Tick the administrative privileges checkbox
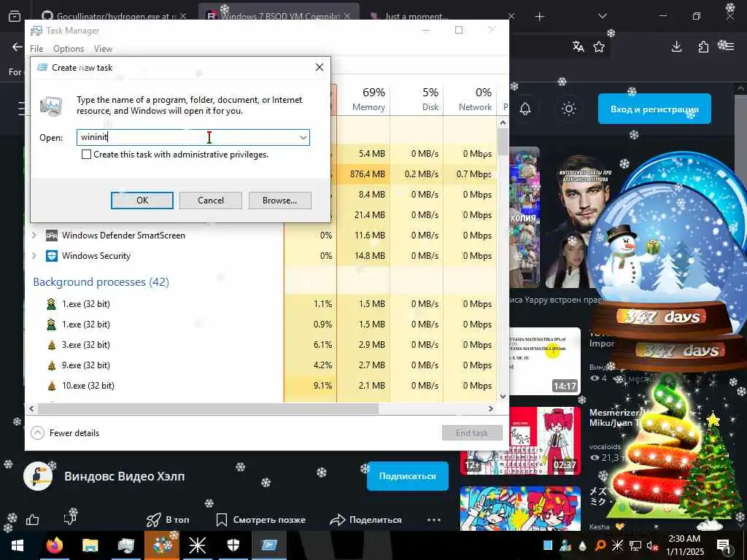The height and width of the screenshot is (560, 747). pyautogui.click(x=86, y=155)
